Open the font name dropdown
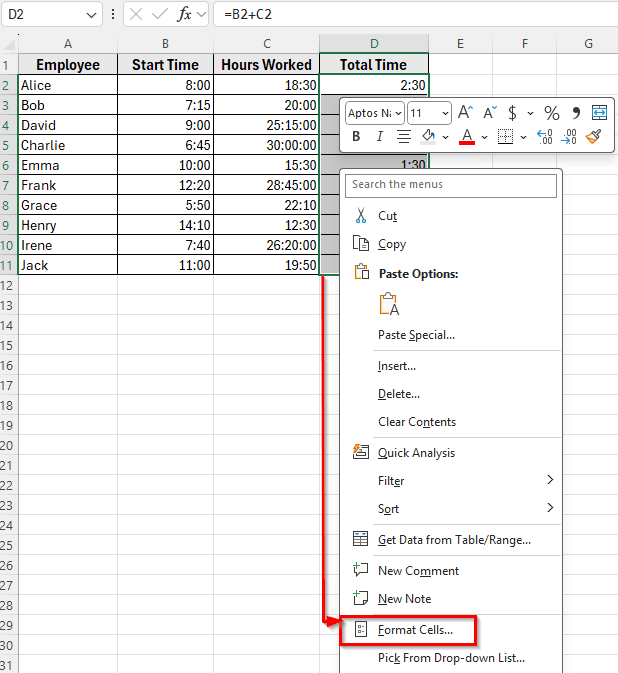The width and height of the screenshot is (618, 673). [398, 113]
